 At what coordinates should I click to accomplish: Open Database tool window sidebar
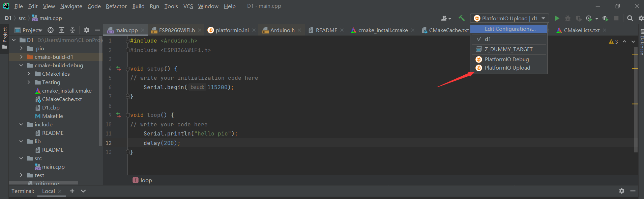click(641, 42)
